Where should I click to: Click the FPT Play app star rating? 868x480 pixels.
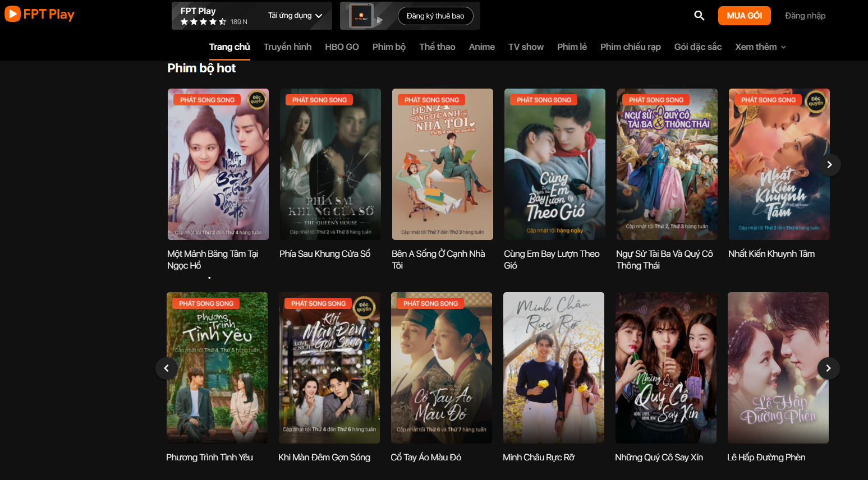pos(203,22)
